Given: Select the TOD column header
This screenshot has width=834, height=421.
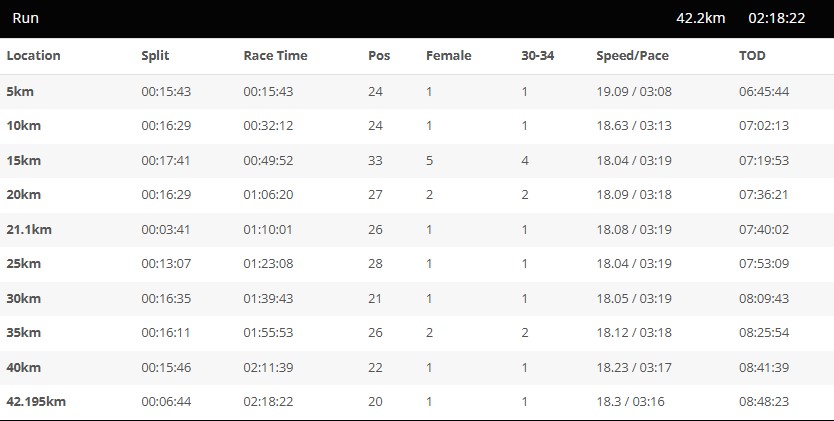Looking at the screenshot, I should pyautogui.click(x=752, y=55).
